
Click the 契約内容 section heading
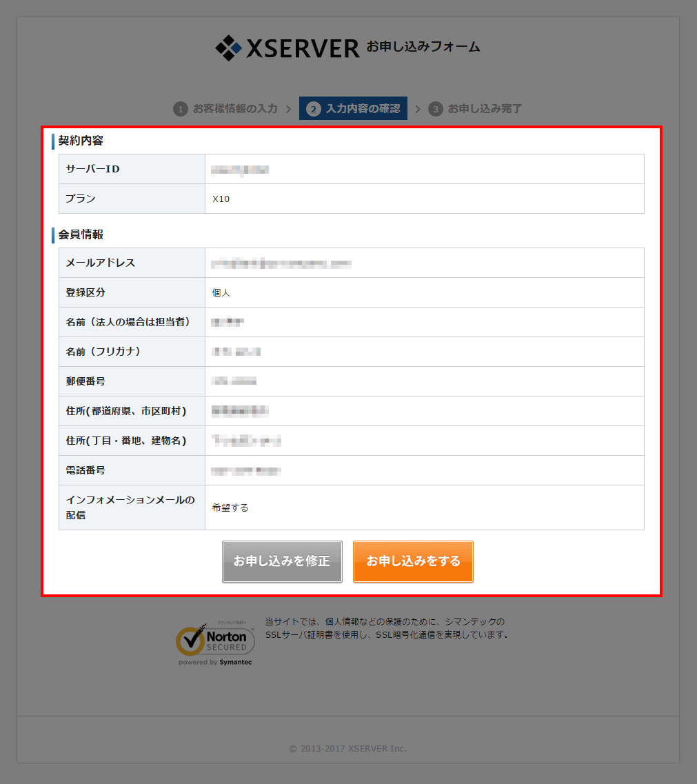click(81, 141)
